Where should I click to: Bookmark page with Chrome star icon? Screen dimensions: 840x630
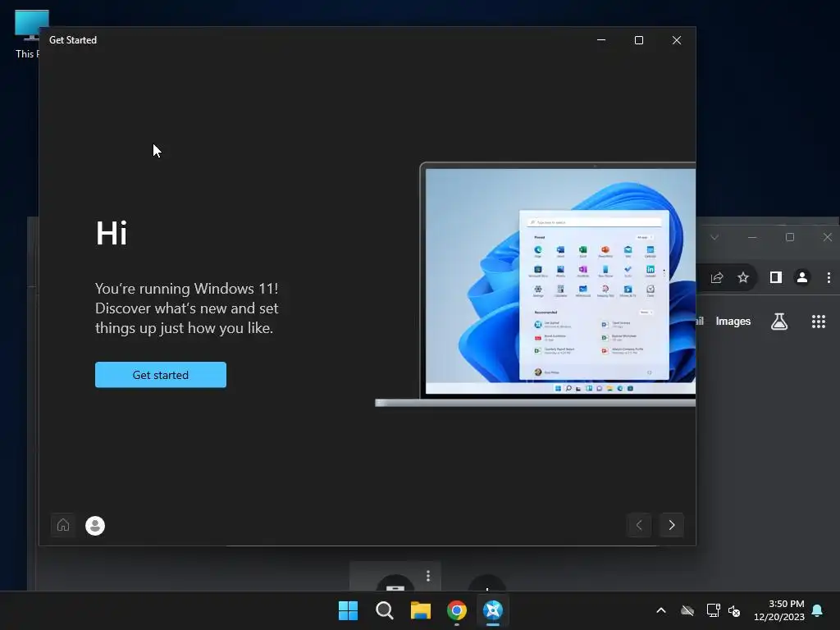point(742,277)
